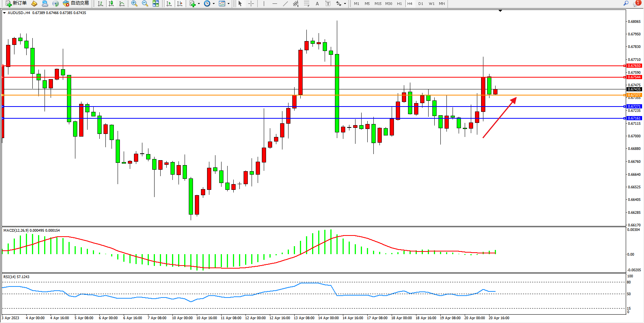The width and height of the screenshot is (644, 323).
Task: Switch chart to line chart display
Action: tap(122, 3)
